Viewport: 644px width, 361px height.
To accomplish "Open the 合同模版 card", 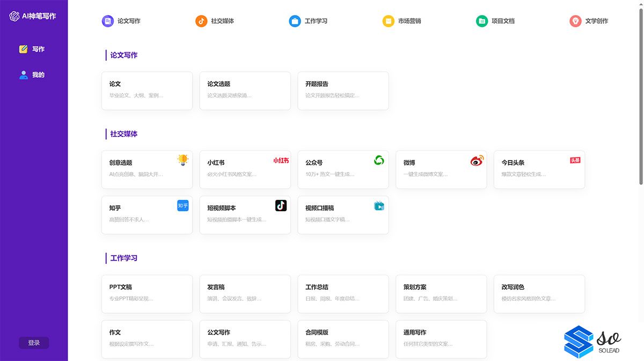I will click(343, 340).
